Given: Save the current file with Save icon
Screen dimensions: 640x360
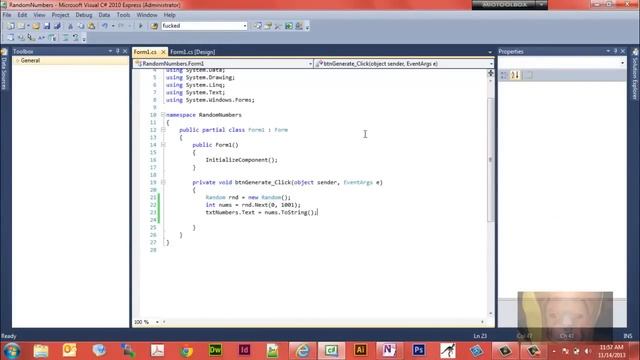Looking at the screenshot, I should pyautogui.click(x=47, y=26).
